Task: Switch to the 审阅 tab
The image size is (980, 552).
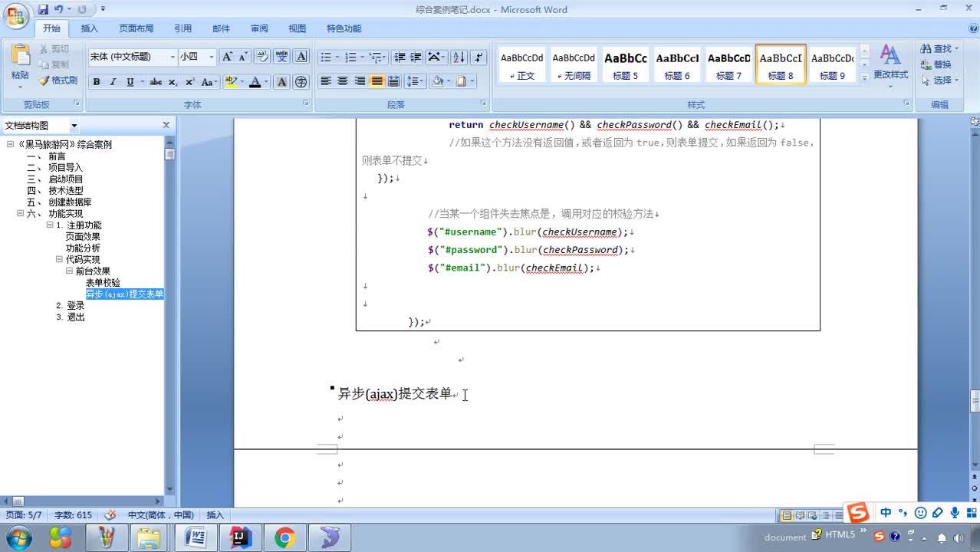Action: 259,28
